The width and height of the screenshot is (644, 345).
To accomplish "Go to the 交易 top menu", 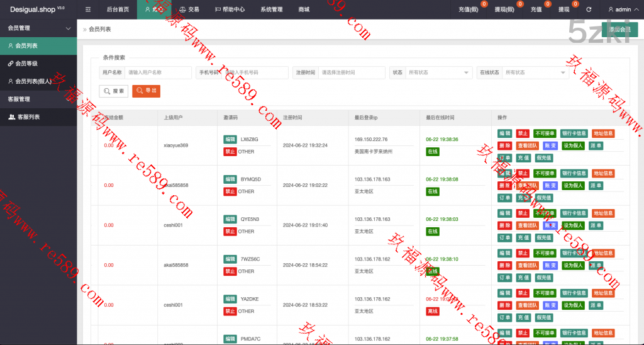I will click(x=189, y=9).
